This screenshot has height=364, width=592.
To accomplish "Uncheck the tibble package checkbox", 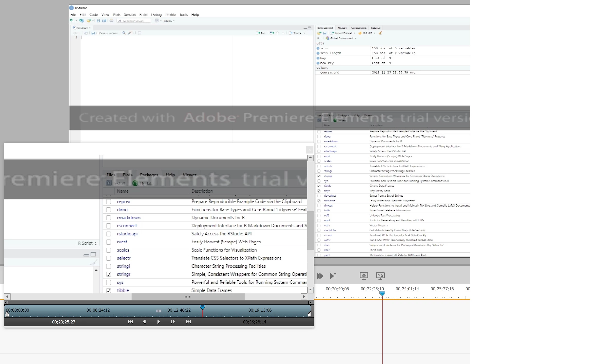I will coord(109,290).
